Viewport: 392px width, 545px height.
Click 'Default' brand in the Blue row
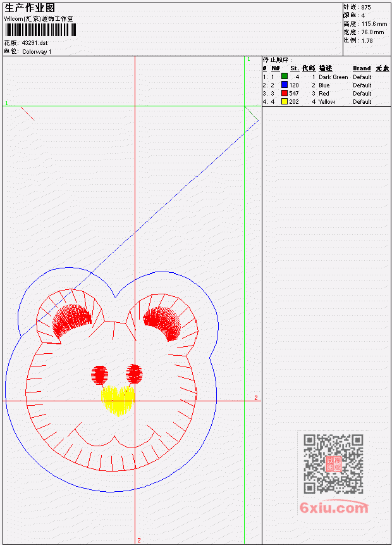[x=362, y=85]
